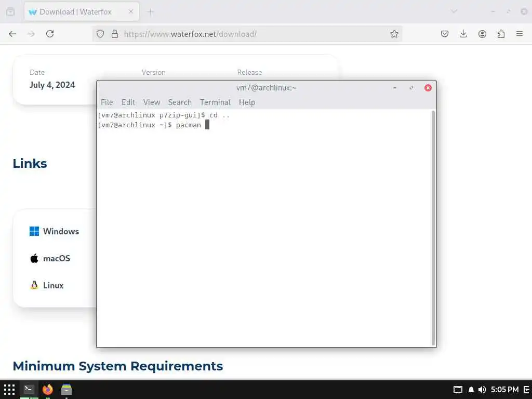Open the browser hamburger menu

[520, 34]
